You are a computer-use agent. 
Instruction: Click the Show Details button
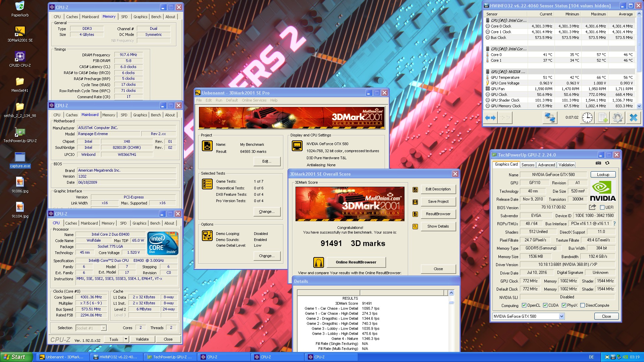click(438, 226)
